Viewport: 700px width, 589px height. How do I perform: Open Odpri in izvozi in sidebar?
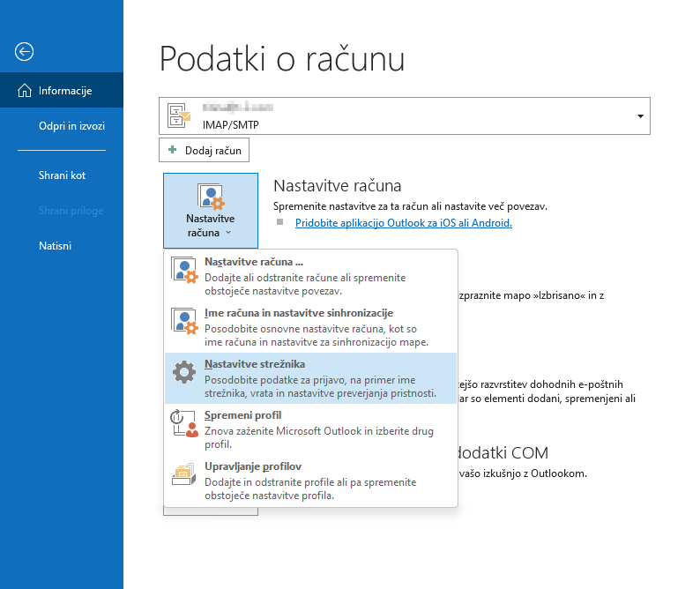(71, 126)
